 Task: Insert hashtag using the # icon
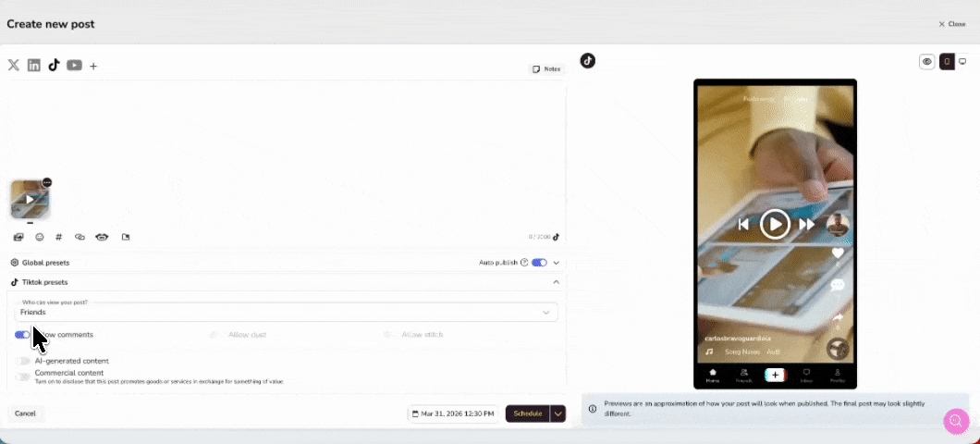(x=59, y=237)
